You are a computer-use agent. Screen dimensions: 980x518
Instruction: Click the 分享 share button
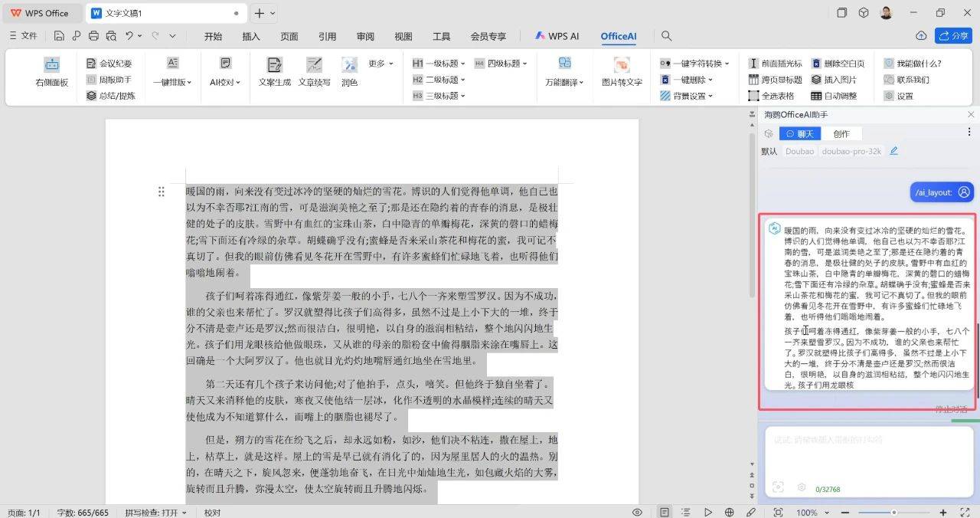(x=953, y=36)
